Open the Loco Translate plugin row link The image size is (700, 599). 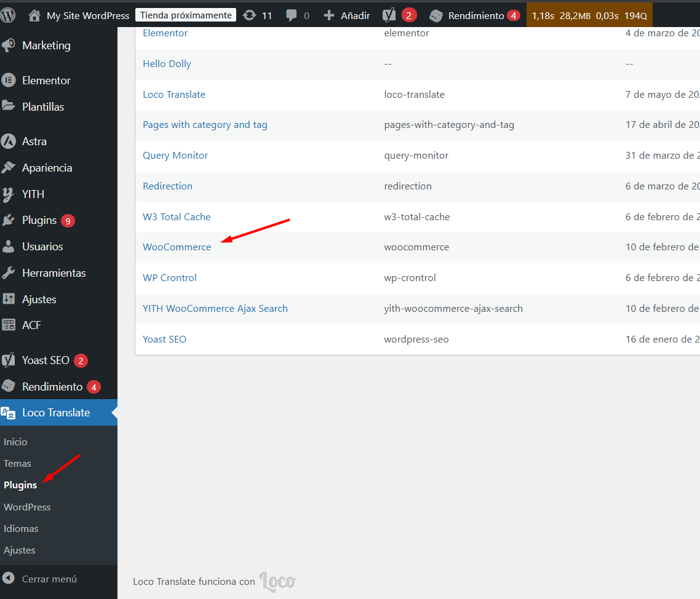click(174, 94)
